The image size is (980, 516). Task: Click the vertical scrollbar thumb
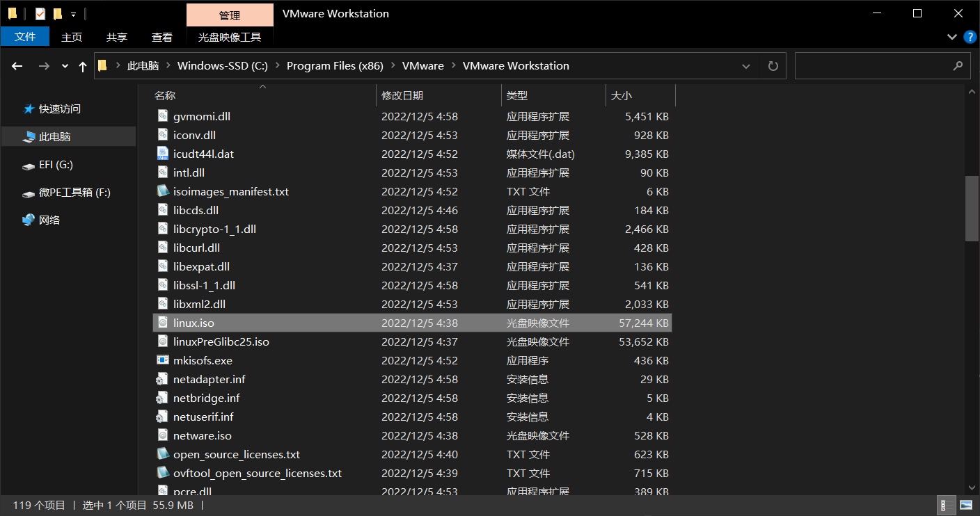(x=972, y=209)
